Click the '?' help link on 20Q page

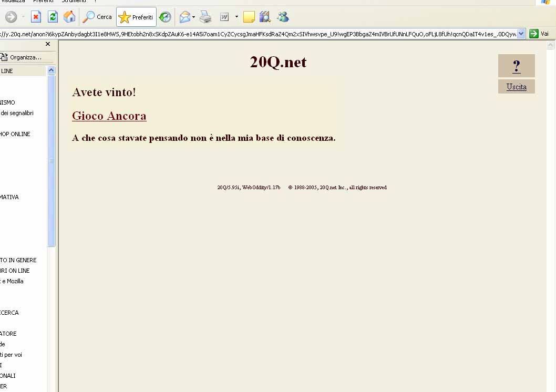click(x=516, y=66)
